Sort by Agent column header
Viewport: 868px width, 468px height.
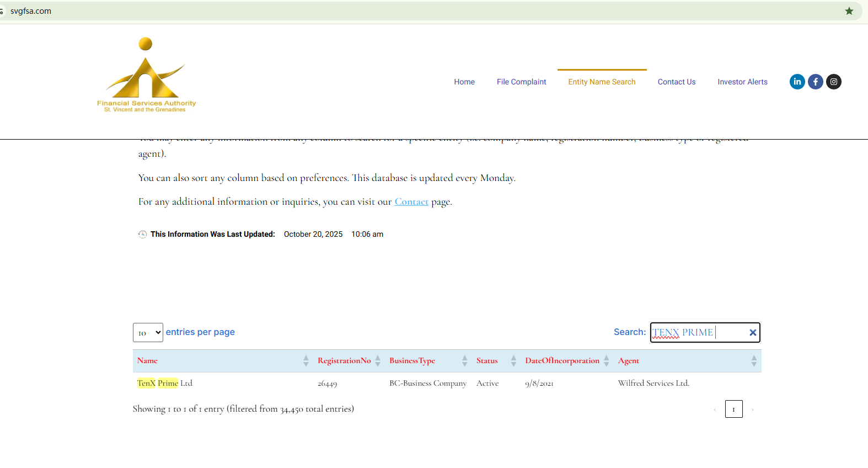[629, 361]
